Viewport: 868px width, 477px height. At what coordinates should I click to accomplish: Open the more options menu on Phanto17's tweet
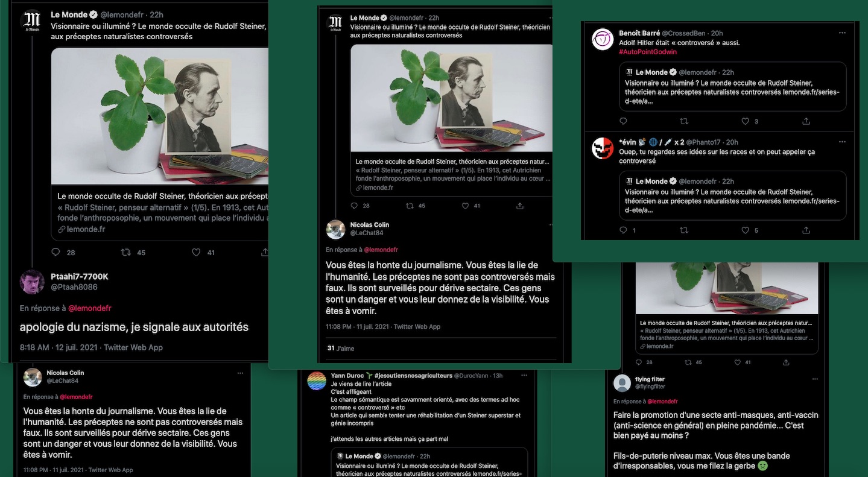(x=842, y=142)
